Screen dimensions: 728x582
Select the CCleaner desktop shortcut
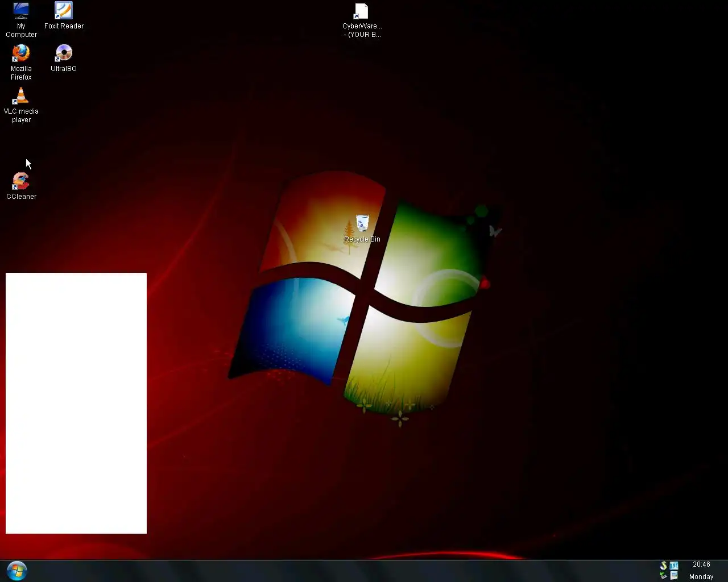point(21,186)
